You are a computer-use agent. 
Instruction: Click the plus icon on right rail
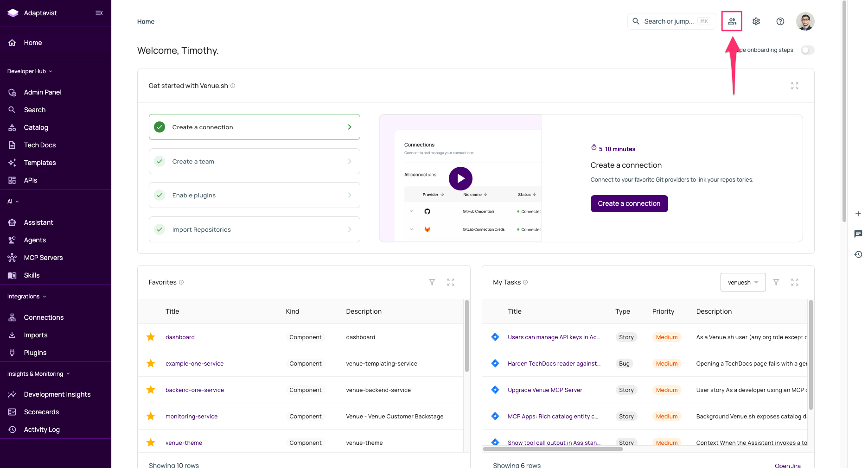coord(858,214)
